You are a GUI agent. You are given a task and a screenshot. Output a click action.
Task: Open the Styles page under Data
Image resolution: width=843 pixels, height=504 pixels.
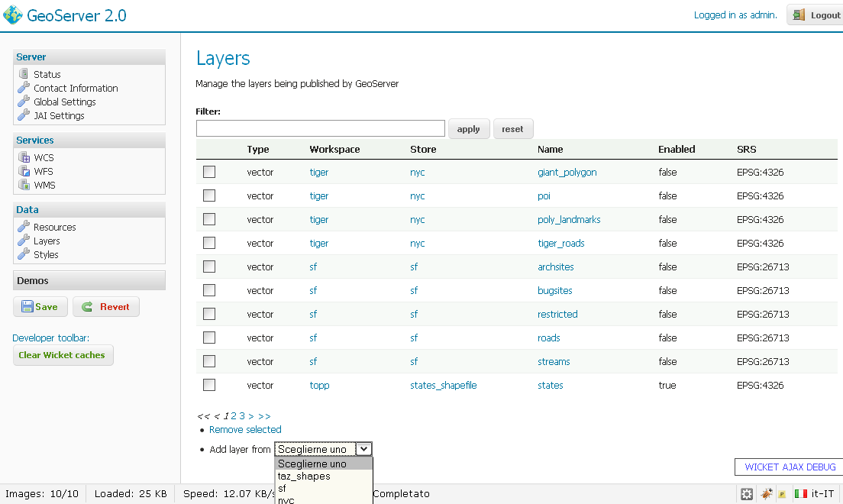pos(47,254)
